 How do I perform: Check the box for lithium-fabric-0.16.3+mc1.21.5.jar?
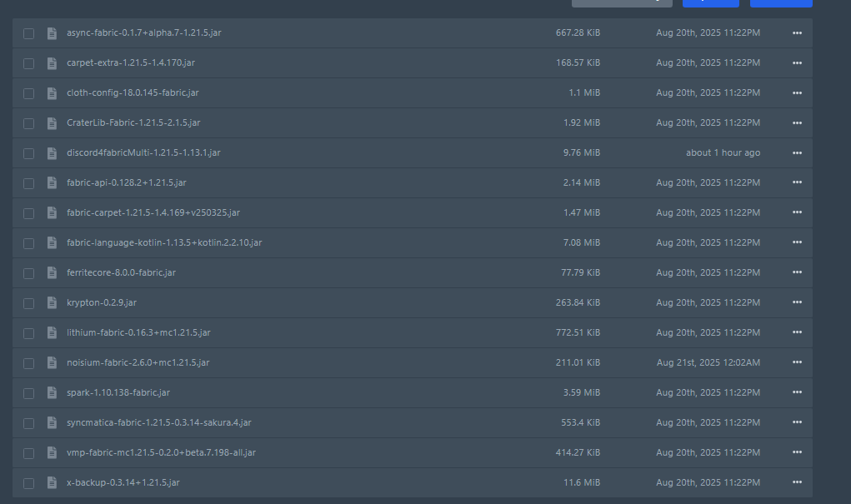(29, 333)
